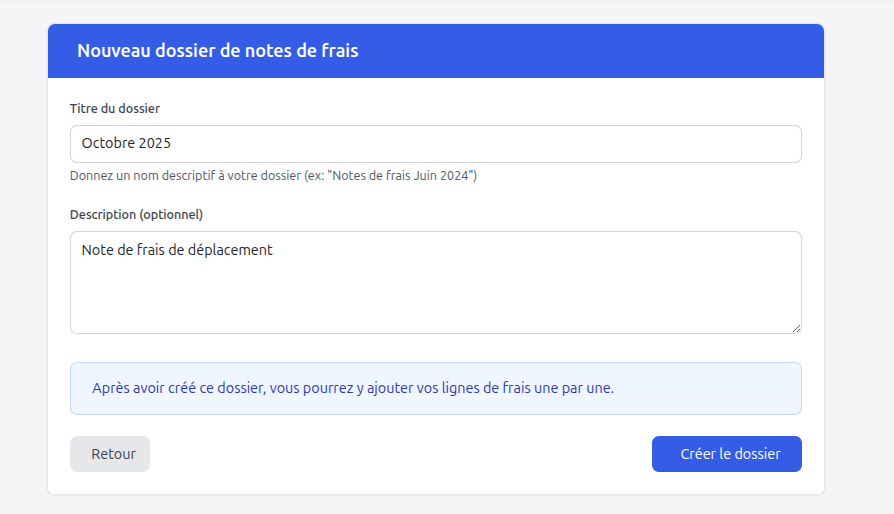Click the "Titre du dossier" label
This screenshot has width=894, height=514.
pyautogui.click(x=115, y=108)
